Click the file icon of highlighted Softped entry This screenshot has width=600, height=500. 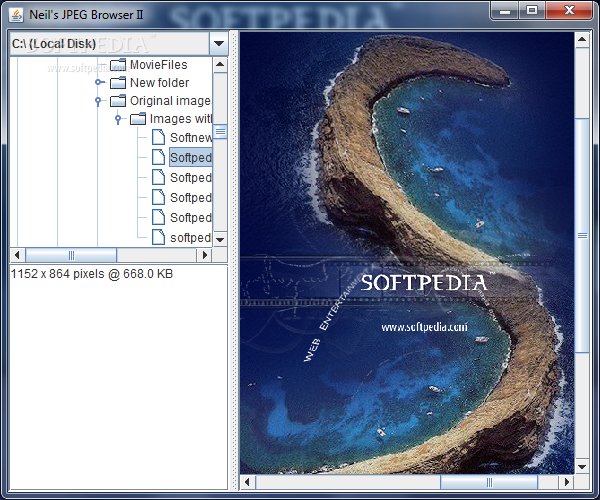(158, 157)
